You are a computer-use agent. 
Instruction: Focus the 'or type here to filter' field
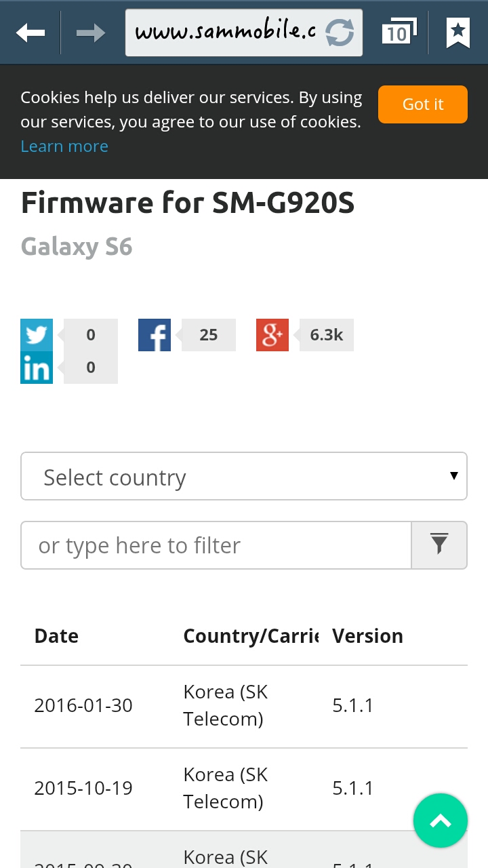point(216,545)
